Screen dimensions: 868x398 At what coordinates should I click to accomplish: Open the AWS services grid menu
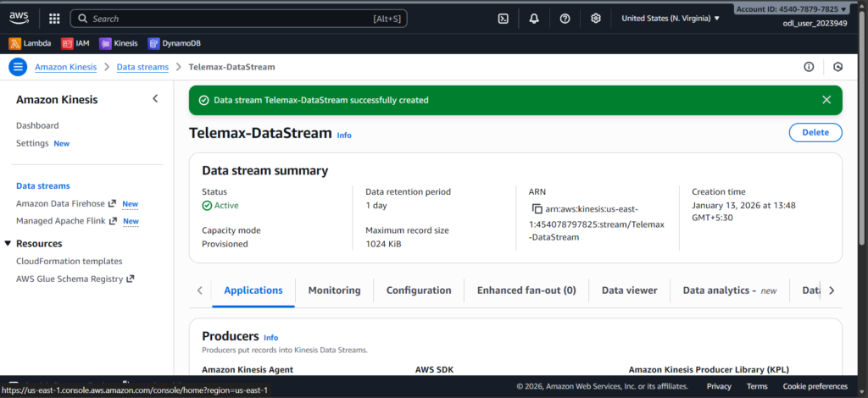(54, 18)
